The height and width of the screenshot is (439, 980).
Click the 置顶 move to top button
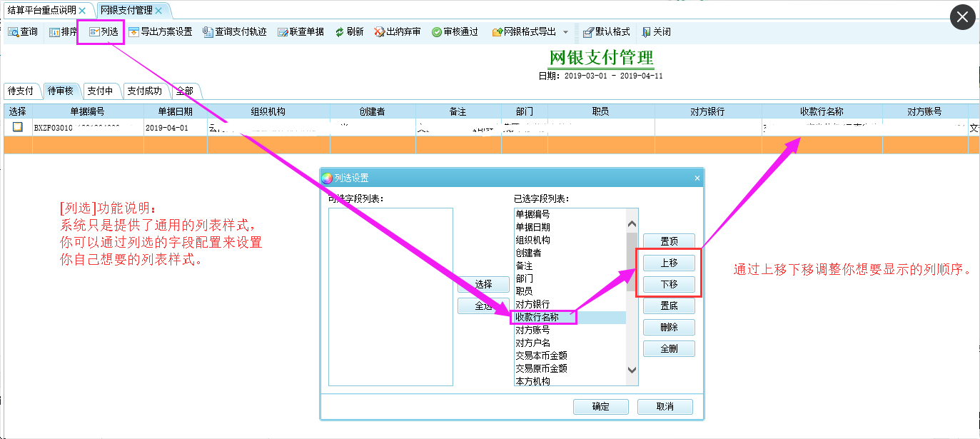(x=668, y=241)
